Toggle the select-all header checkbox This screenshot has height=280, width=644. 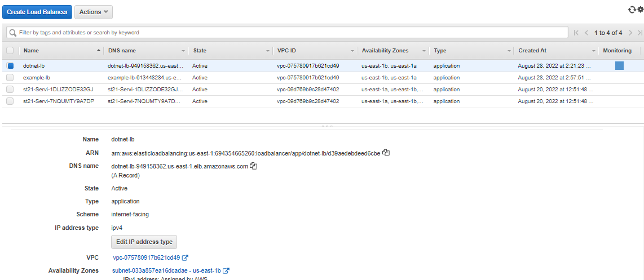point(10,51)
